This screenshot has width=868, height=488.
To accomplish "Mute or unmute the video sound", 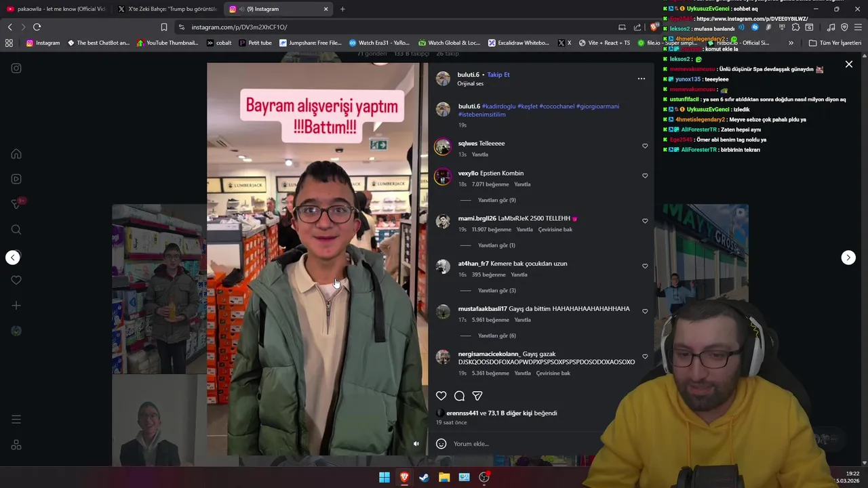I will (x=416, y=444).
